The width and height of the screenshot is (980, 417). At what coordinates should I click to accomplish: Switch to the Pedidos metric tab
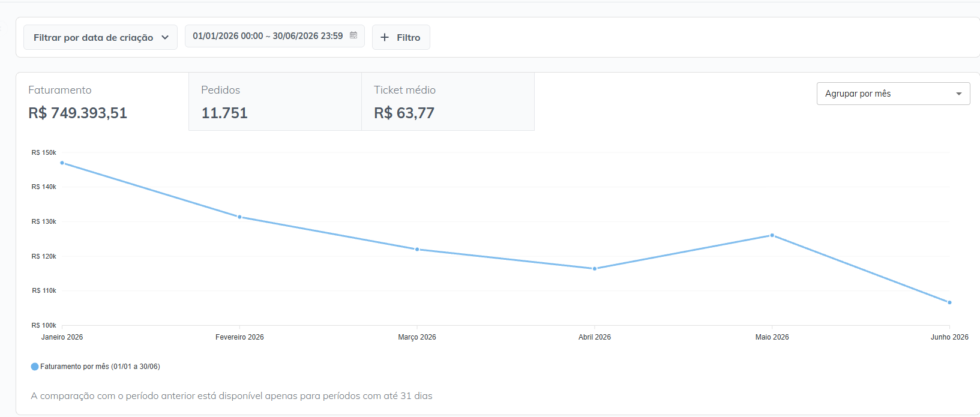275,101
